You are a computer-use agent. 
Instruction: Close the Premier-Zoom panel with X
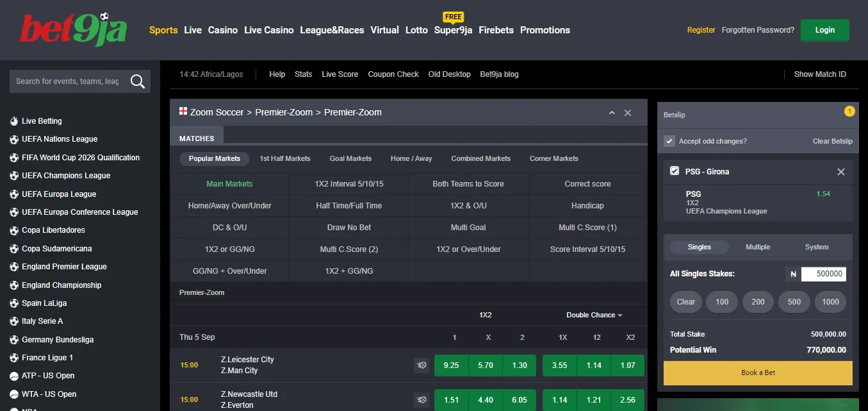(628, 113)
